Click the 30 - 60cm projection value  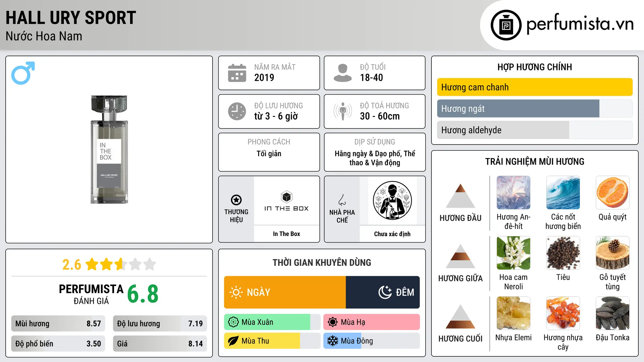[x=380, y=116]
